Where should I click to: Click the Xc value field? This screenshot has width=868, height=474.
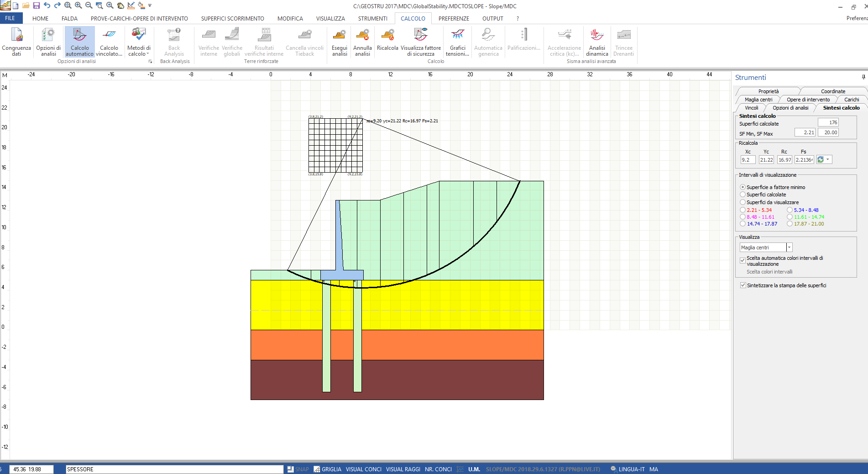tap(748, 160)
